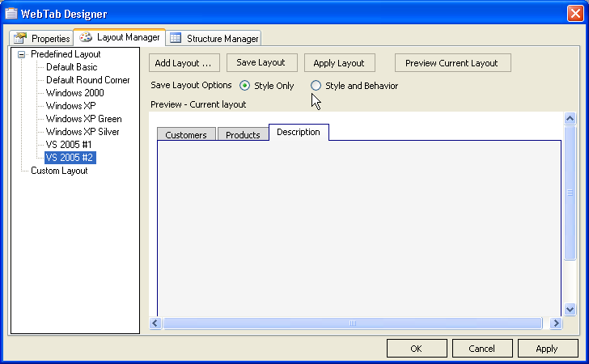Click the Save Layout button

coord(261,63)
